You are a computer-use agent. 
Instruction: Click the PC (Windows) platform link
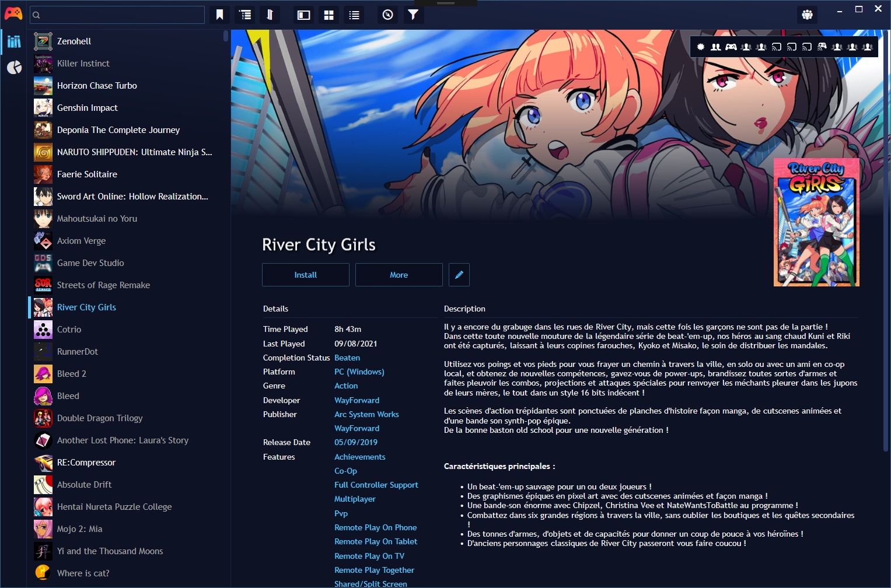[x=359, y=372]
